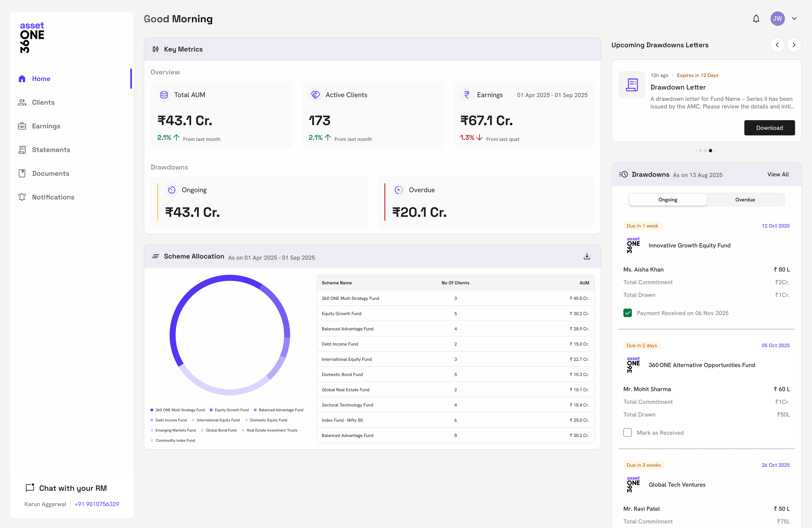Click the notification bell icon
The width and height of the screenshot is (812, 528).
tap(756, 19)
